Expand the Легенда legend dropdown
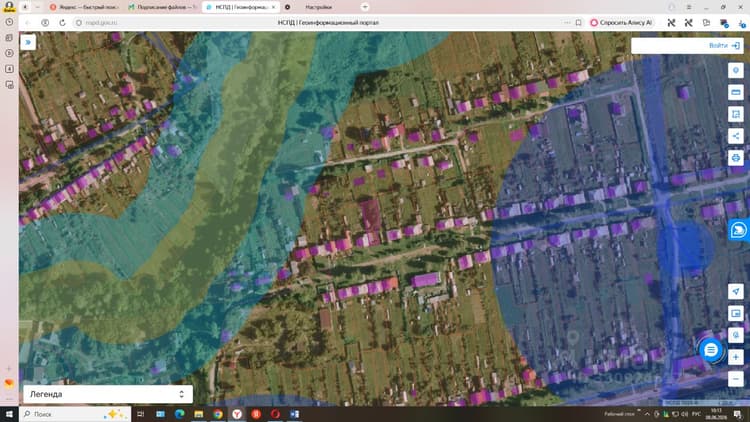Screen dimensions: 750x422 (x=108, y=394)
